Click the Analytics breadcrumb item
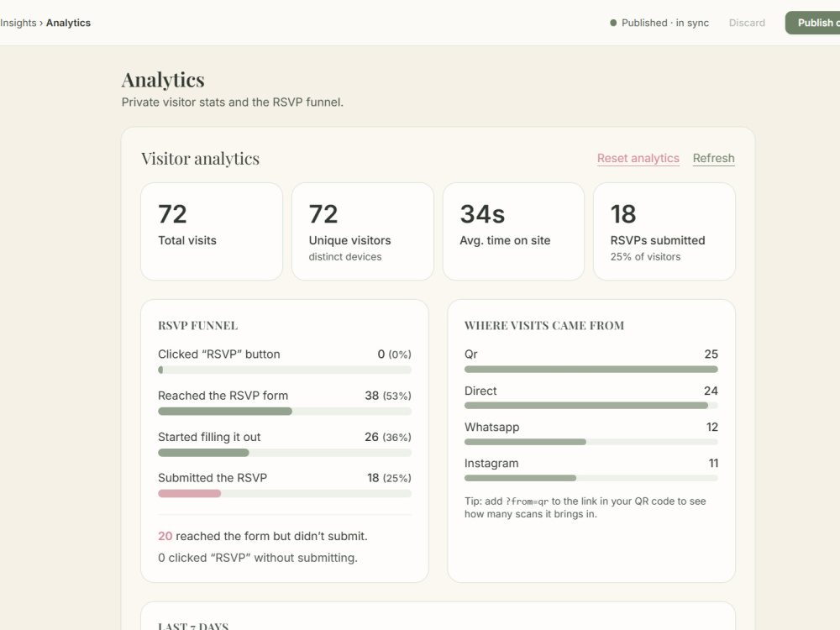The width and height of the screenshot is (840, 630). [x=68, y=23]
